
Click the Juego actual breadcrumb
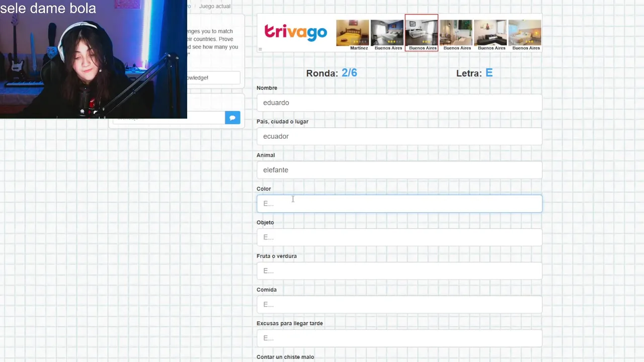coord(215,6)
